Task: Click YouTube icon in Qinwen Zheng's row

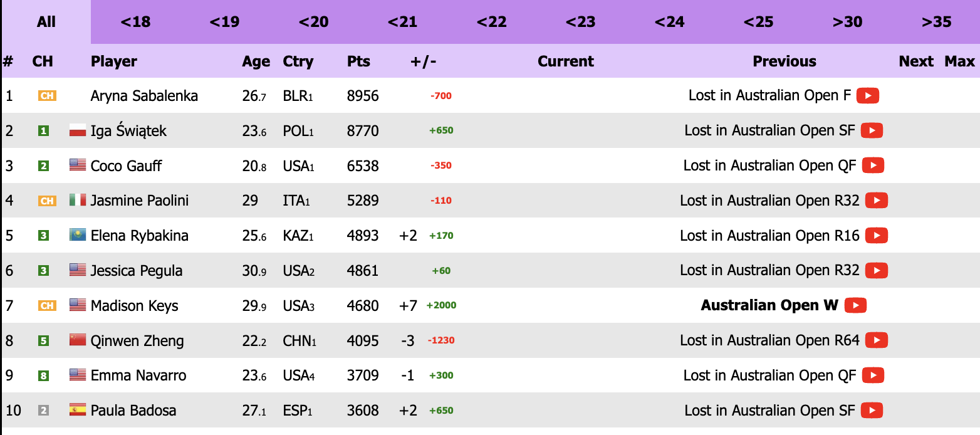Action: [x=876, y=340]
